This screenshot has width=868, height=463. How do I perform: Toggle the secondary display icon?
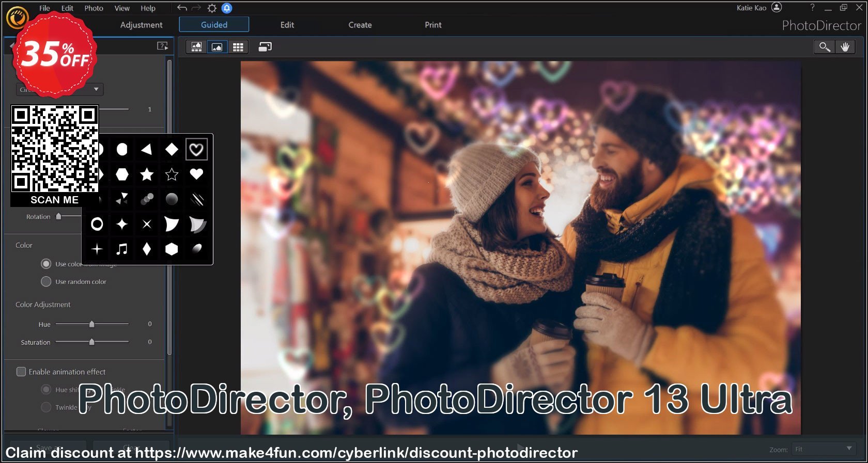tap(265, 47)
